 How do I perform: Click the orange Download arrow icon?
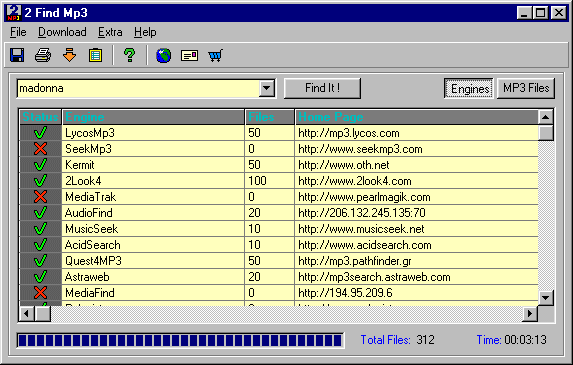69,56
